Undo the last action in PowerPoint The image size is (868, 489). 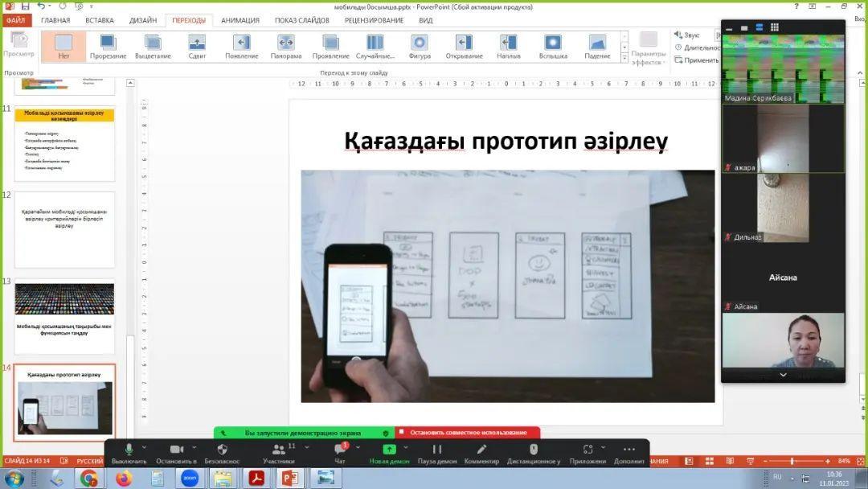[42, 6]
